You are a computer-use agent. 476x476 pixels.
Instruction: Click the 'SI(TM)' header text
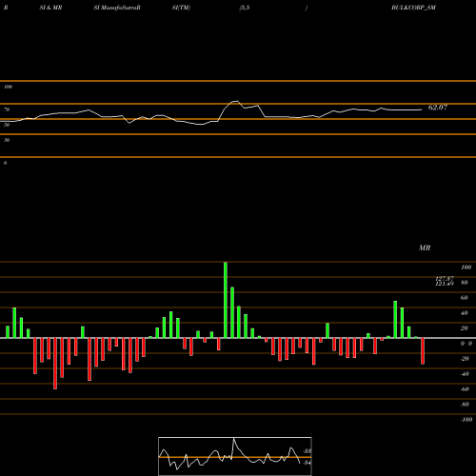click(x=181, y=8)
